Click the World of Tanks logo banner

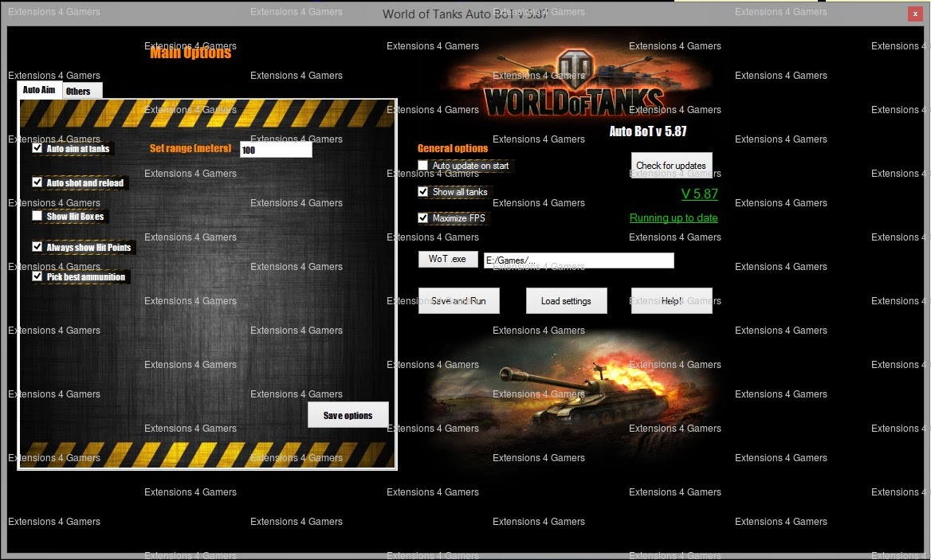click(x=575, y=83)
